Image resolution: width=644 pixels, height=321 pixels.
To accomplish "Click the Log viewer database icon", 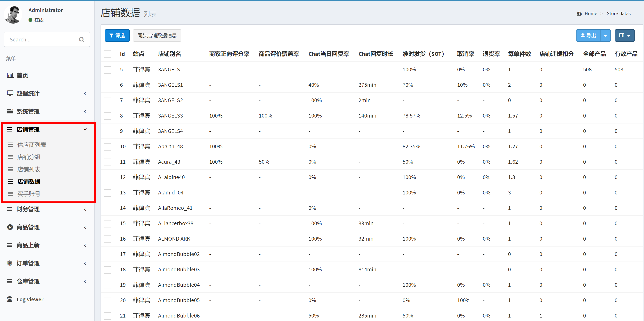I will (10, 299).
